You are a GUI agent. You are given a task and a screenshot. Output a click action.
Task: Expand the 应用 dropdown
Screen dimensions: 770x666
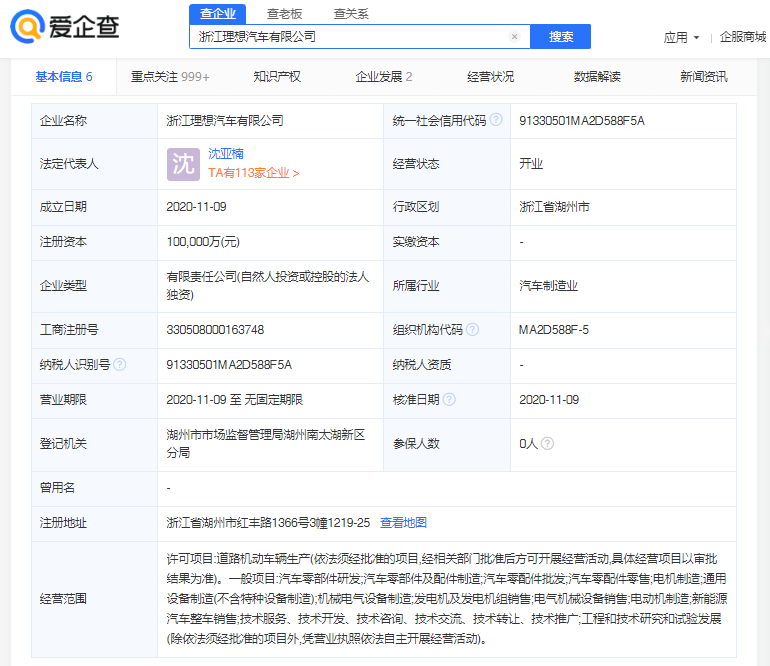pyautogui.click(x=681, y=37)
